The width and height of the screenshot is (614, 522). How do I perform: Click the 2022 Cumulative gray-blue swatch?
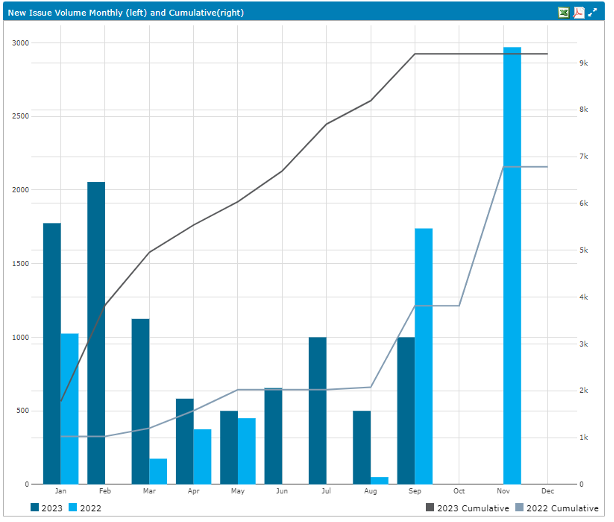518,508
